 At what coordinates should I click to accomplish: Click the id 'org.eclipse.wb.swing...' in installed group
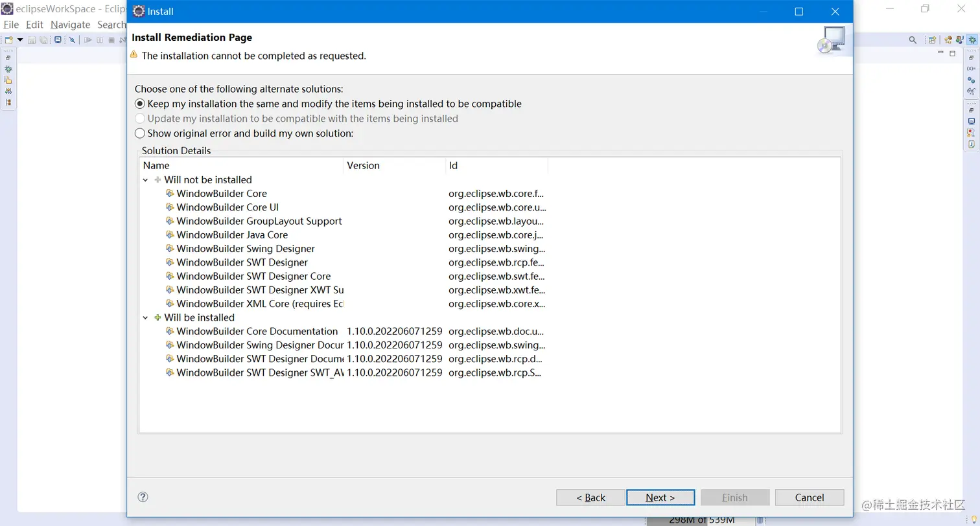click(496, 345)
